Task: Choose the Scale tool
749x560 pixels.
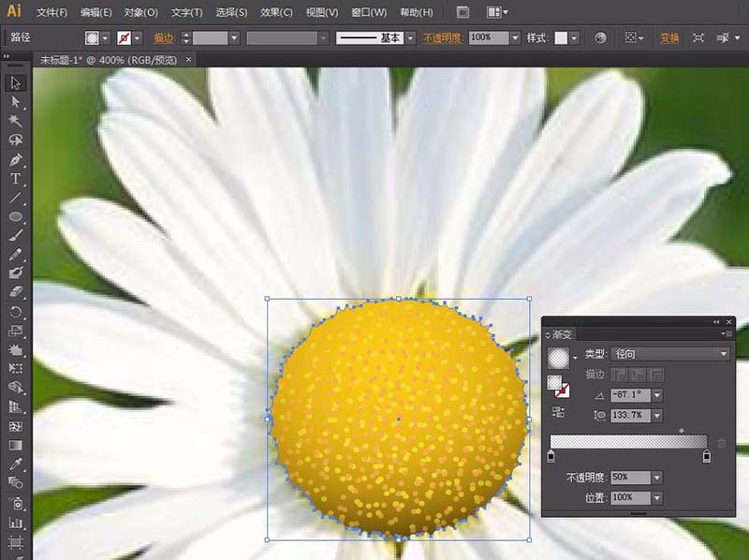Action: (15, 331)
